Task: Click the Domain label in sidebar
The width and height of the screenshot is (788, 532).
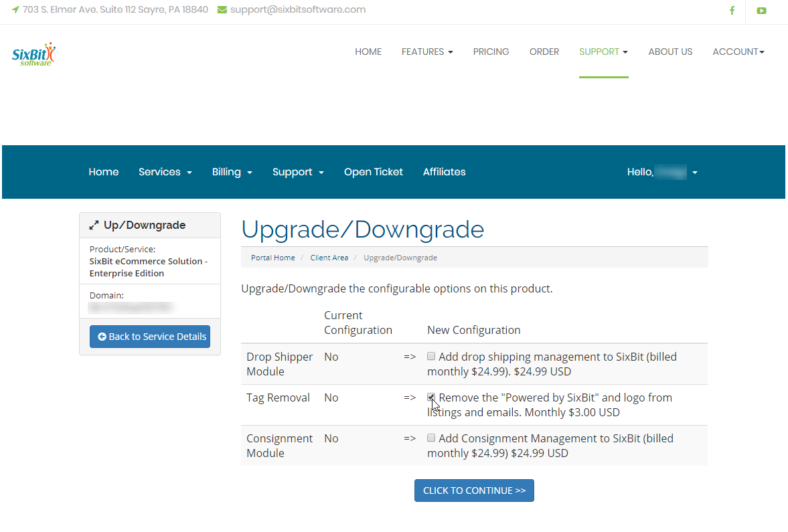Action: [106, 295]
